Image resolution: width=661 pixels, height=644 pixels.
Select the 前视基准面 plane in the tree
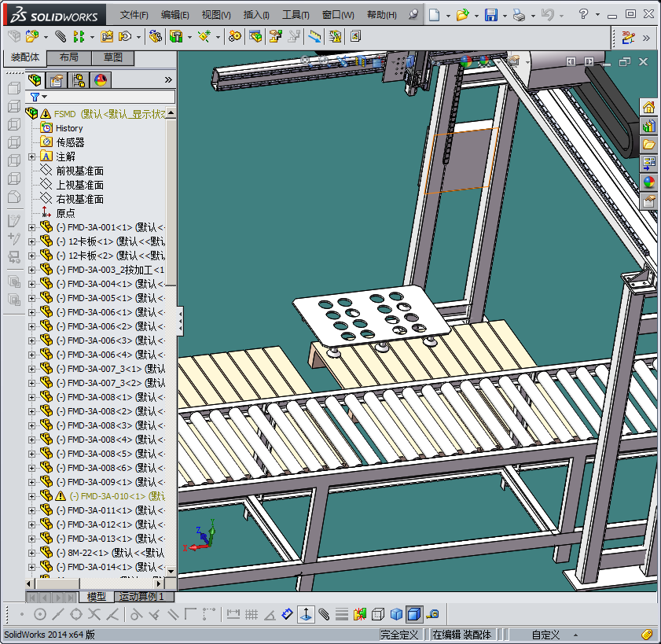(79, 171)
